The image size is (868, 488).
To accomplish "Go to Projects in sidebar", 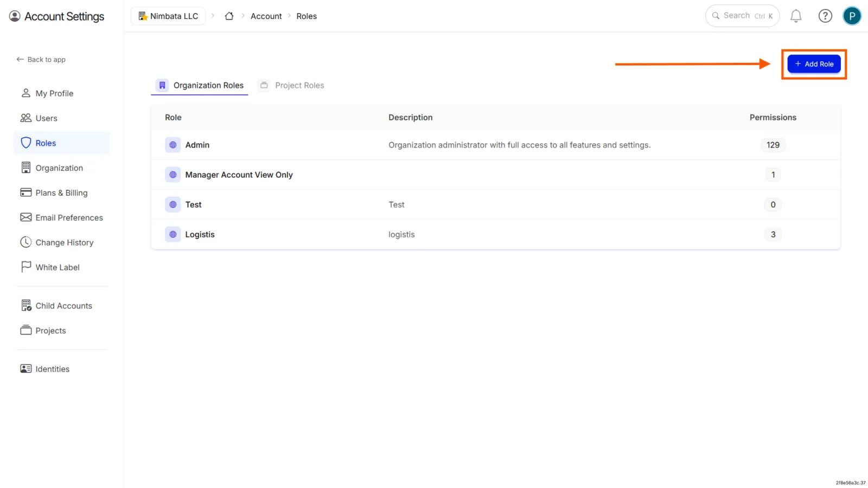I will pyautogui.click(x=61, y=331).
